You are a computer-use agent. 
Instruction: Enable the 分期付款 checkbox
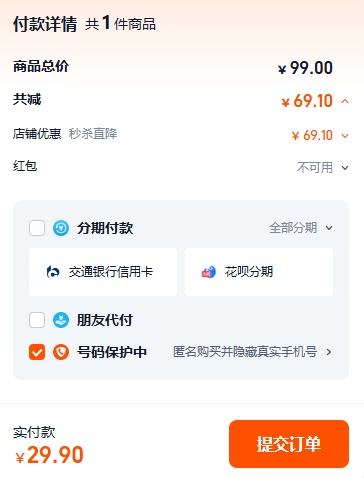click(x=37, y=228)
